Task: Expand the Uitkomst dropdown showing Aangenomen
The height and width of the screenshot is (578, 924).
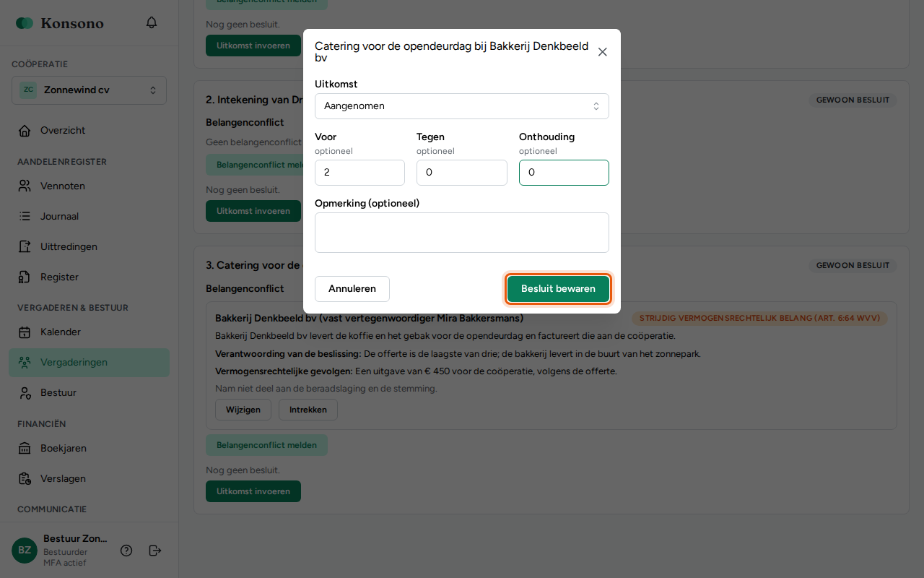Action: (462, 106)
